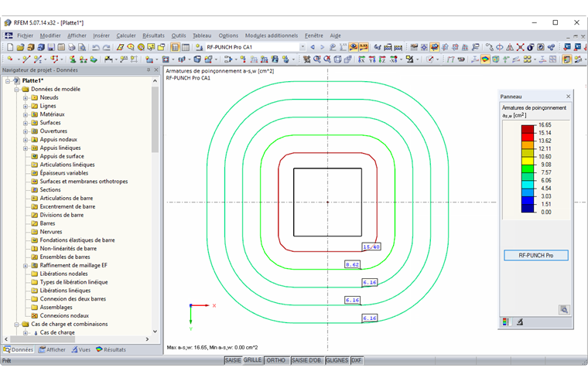This screenshot has width=588, height=381.
Task: Toggle the isosurface results display icon
Action: (x=485, y=60)
